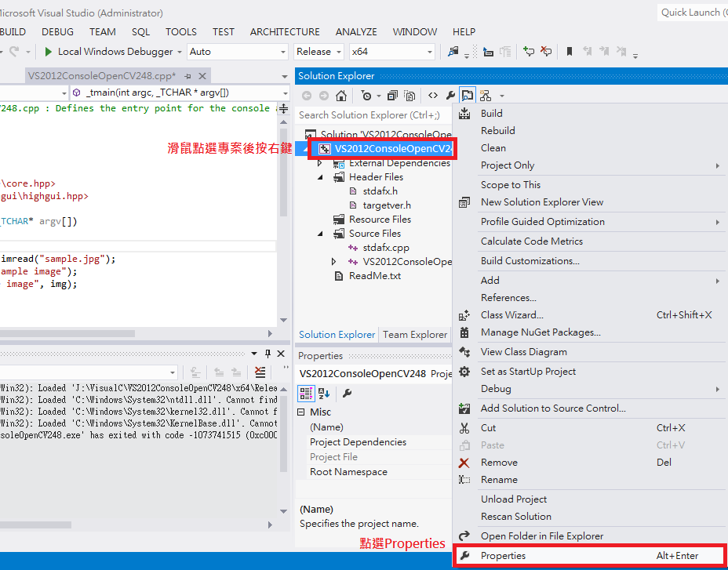The width and height of the screenshot is (728, 570).
Task: Click the split editor handle above the scrollbar
Action: 284,109
